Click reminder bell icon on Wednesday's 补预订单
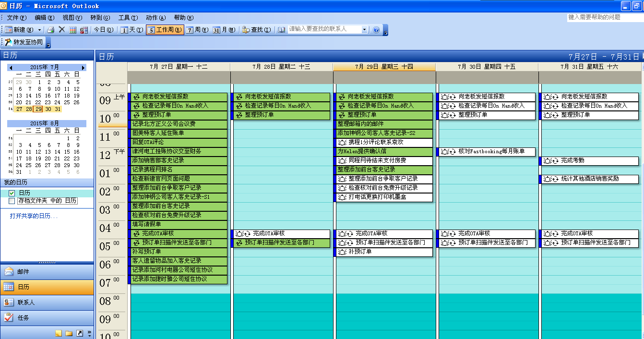644x339 pixels. point(343,252)
